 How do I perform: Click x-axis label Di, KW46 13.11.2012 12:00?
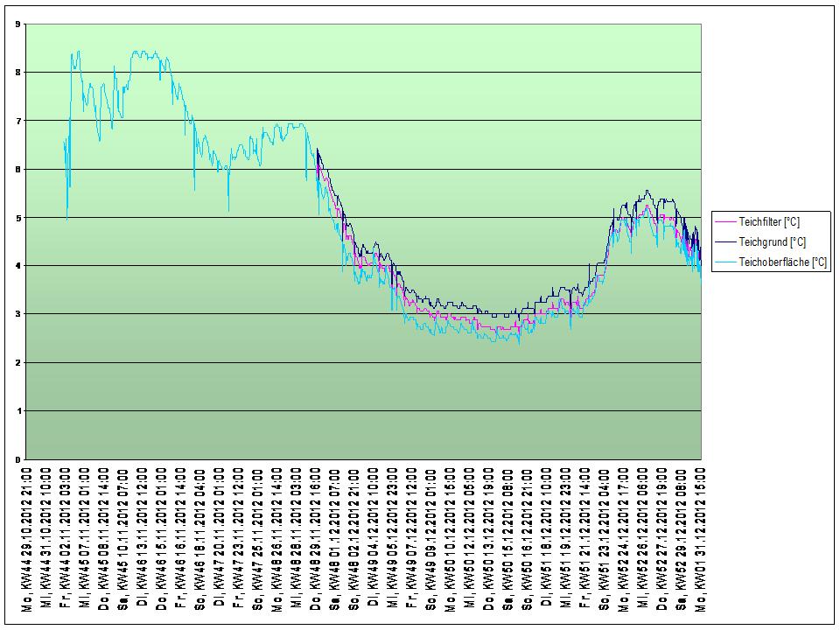pos(143,537)
